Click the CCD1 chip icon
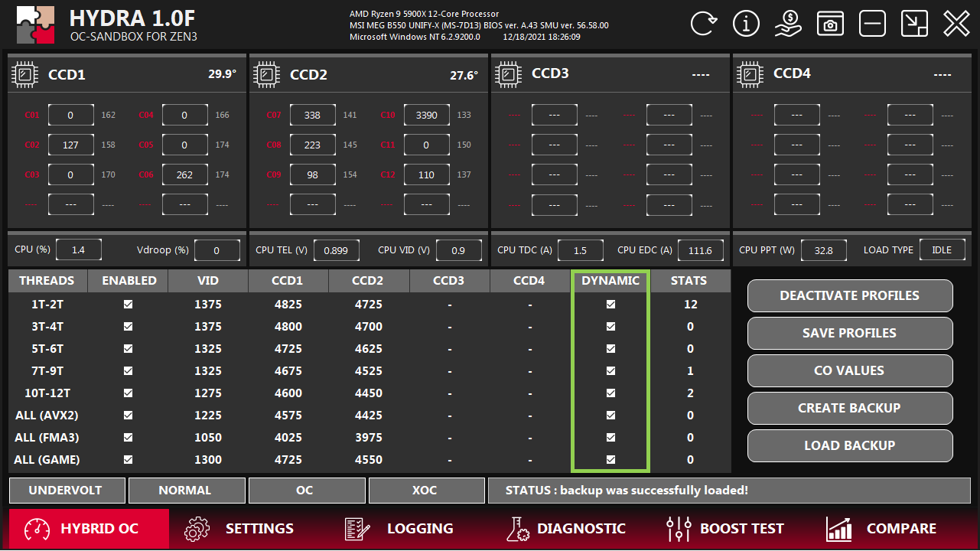The height and width of the screenshot is (551, 980). coord(25,74)
